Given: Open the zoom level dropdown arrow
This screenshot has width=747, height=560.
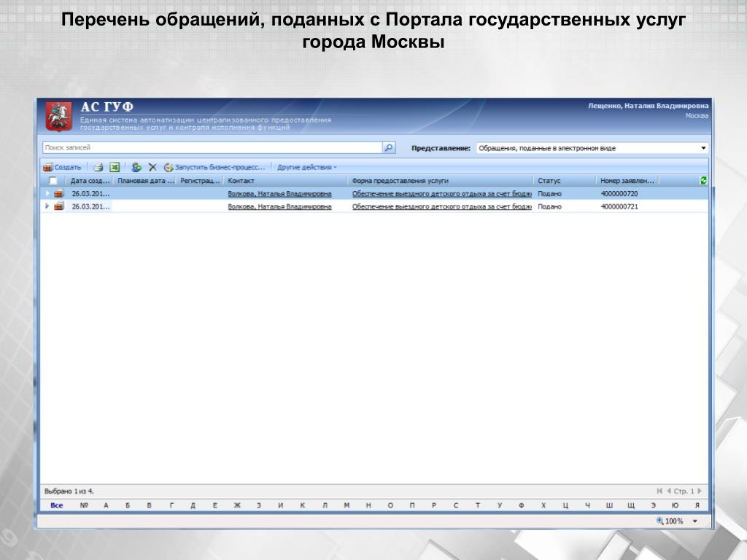Looking at the screenshot, I should tap(695, 521).
